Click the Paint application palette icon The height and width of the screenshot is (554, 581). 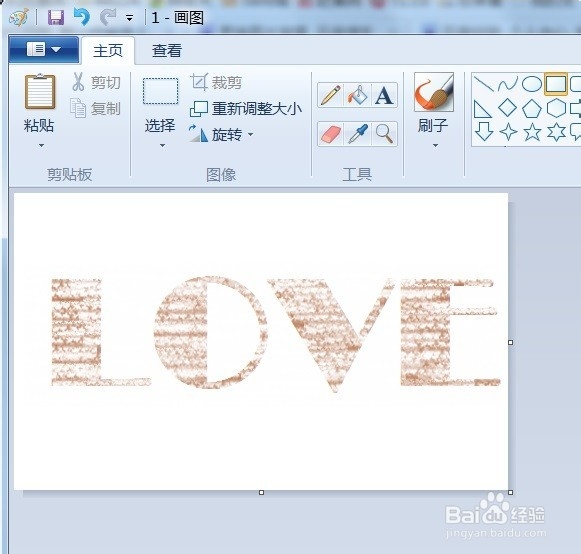19,17
